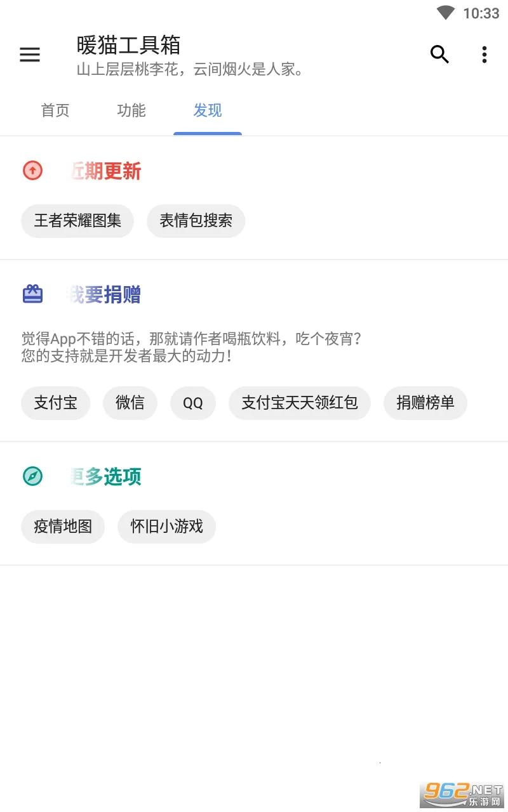Tap the Wi-Fi status bar icon
The image size is (508, 812).
tap(446, 13)
